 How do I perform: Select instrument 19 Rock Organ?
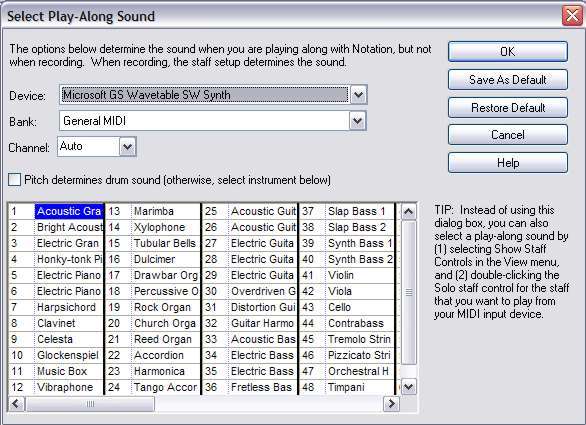pyautogui.click(x=166, y=307)
